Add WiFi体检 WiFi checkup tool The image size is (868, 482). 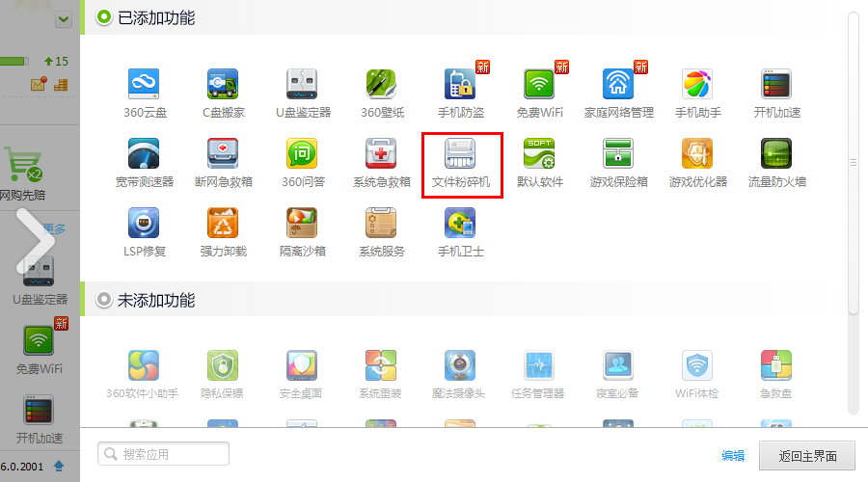pos(696,375)
